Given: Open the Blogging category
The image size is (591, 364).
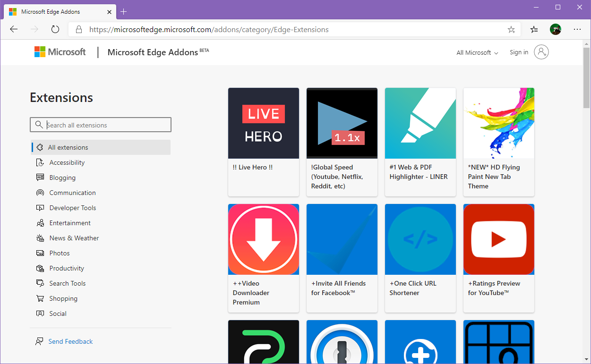Looking at the screenshot, I should (62, 178).
